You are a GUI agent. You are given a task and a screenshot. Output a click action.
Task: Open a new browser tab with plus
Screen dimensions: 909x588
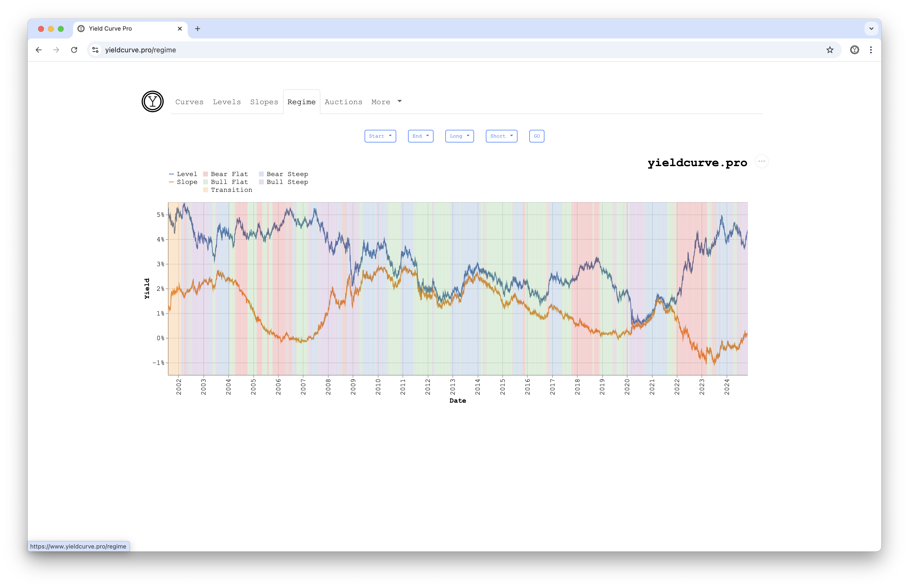[197, 29]
